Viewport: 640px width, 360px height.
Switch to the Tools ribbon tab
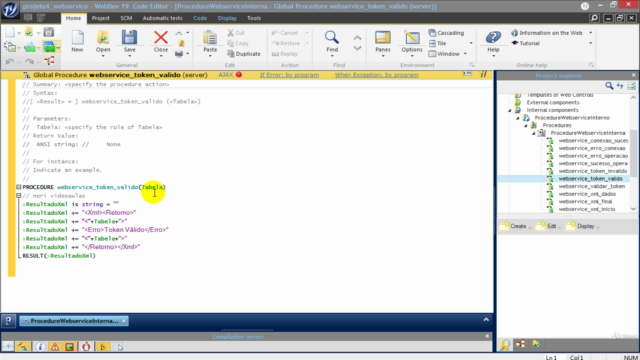(x=254, y=18)
